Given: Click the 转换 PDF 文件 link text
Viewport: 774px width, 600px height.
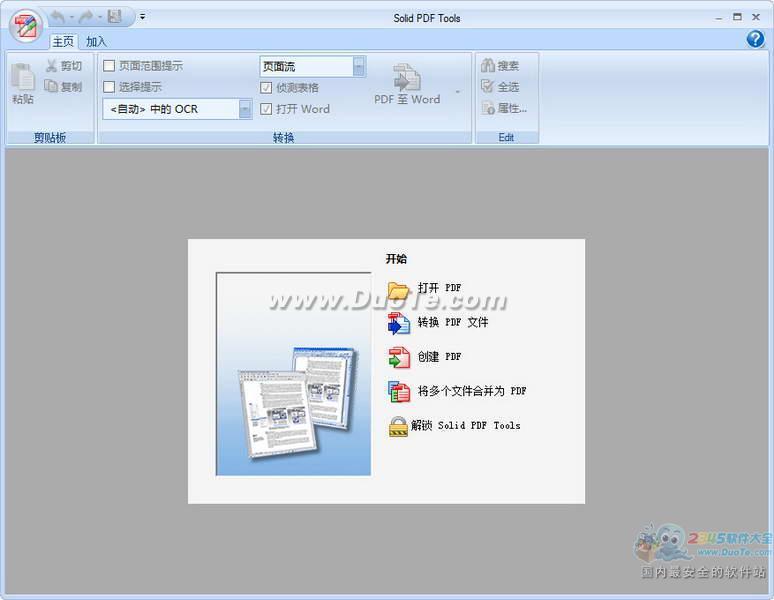Looking at the screenshot, I should 453,322.
